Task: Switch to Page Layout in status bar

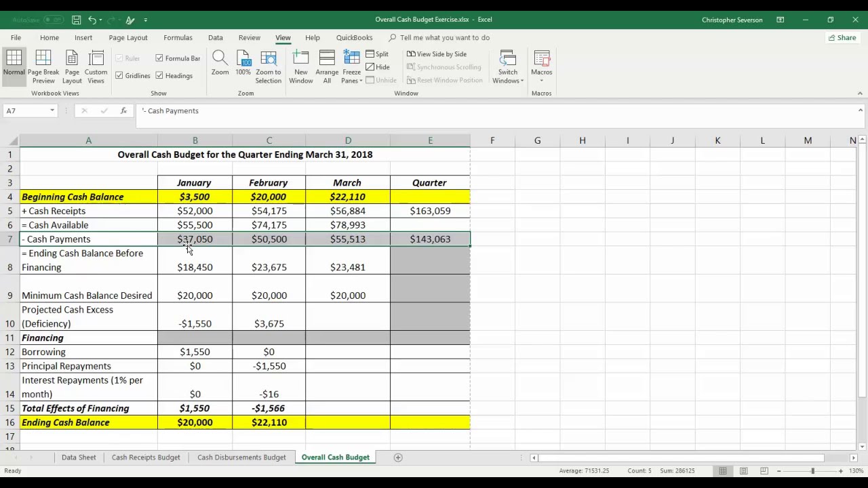Action: (x=743, y=471)
